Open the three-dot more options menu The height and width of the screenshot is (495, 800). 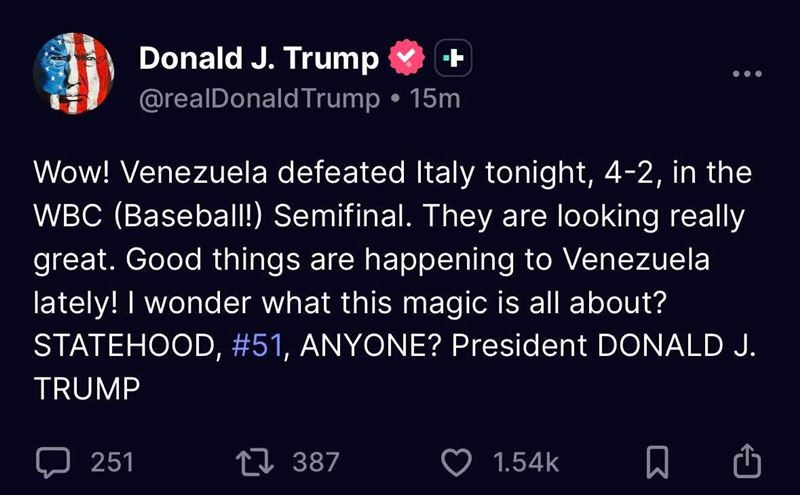coord(747,74)
